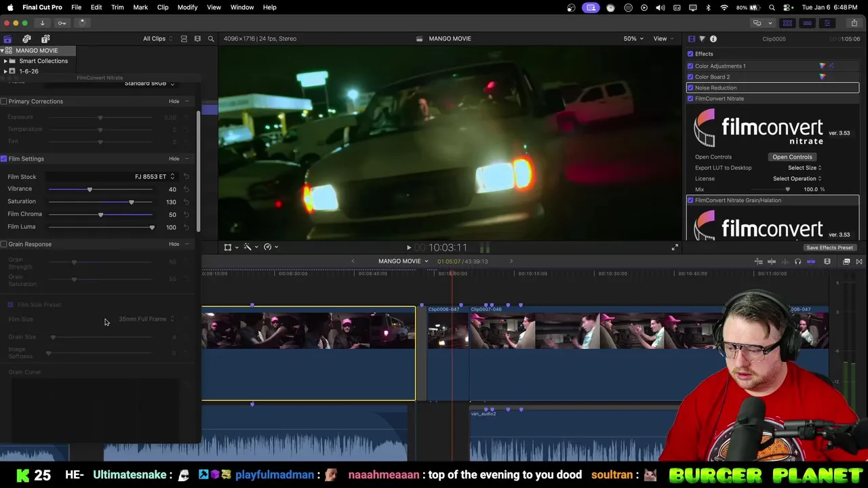Hide the Primary Corrections section
The height and width of the screenshot is (488, 868).
(174, 102)
